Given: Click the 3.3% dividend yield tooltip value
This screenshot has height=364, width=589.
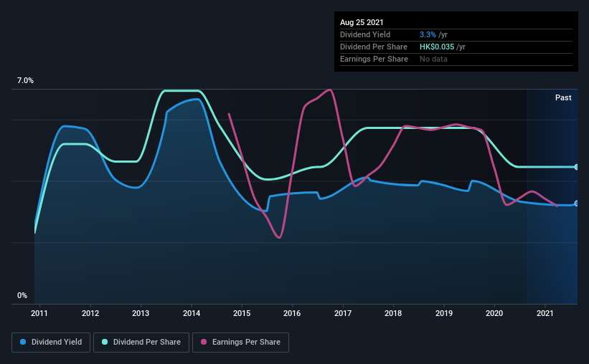Looking at the screenshot, I should pyautogui.click(x=428, y=34).
